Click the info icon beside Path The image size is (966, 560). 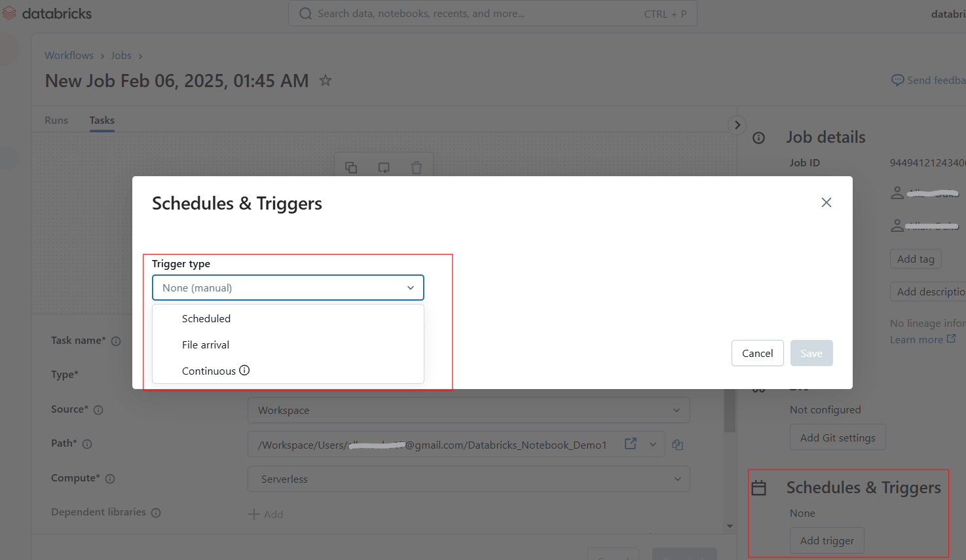[x=87, y=444]
